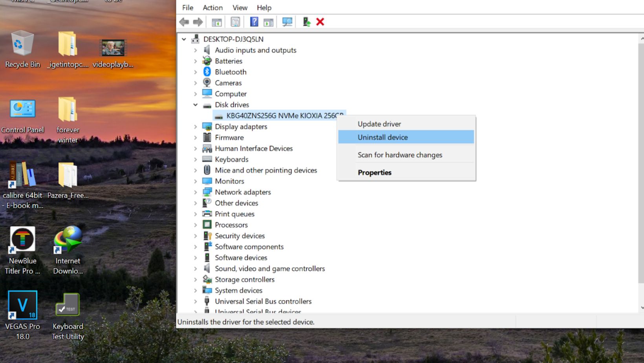
Task: Choose Uninstall device from context menu
Action: 382,137
